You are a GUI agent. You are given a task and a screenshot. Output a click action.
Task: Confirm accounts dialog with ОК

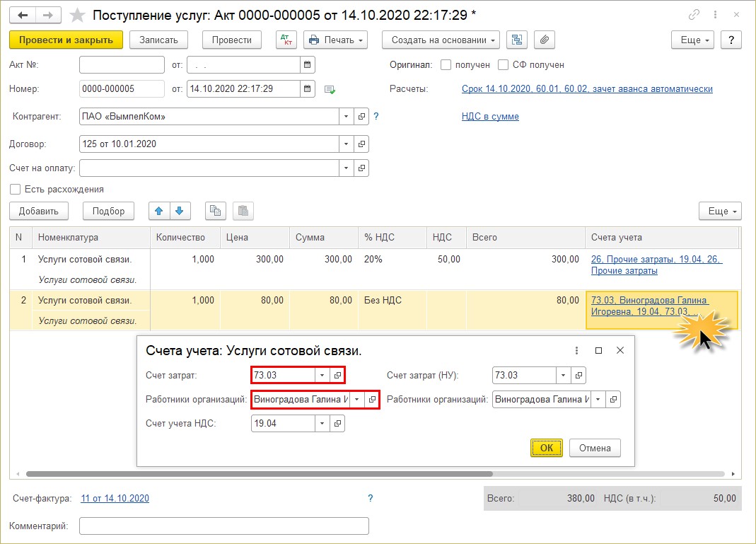pyautogui.click(x=547, y=448)
